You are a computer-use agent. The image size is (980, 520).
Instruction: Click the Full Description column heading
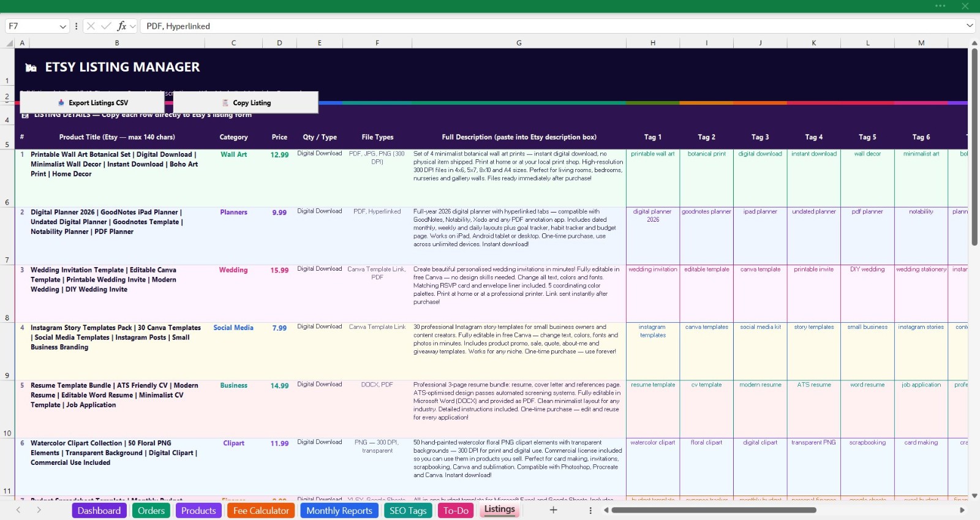click(519, 137)
